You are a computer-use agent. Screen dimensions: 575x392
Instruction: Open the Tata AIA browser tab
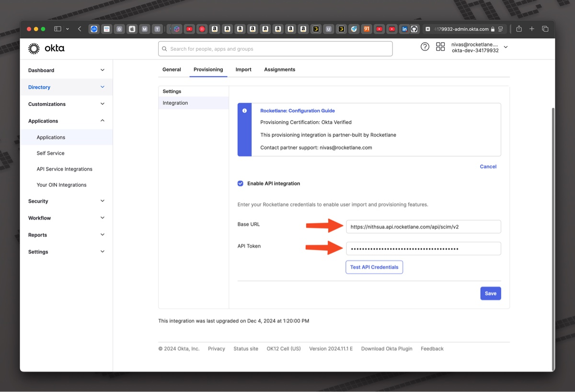[107, 29]
